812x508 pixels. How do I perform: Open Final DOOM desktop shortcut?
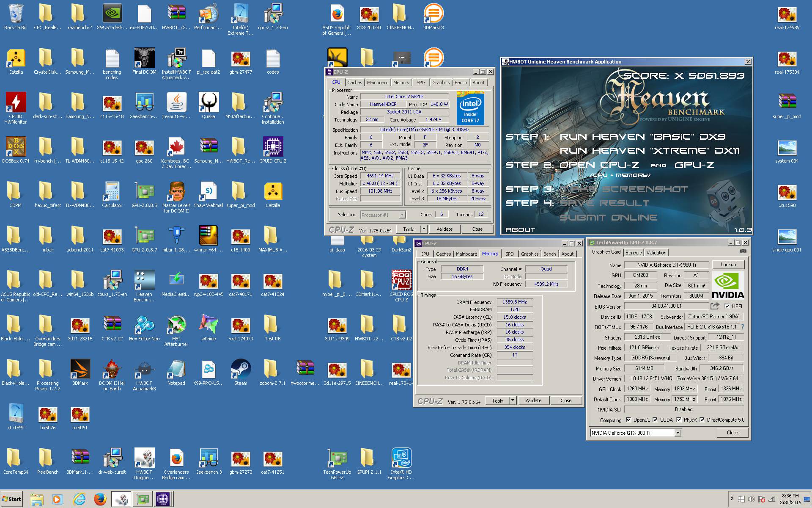[144, 61]
